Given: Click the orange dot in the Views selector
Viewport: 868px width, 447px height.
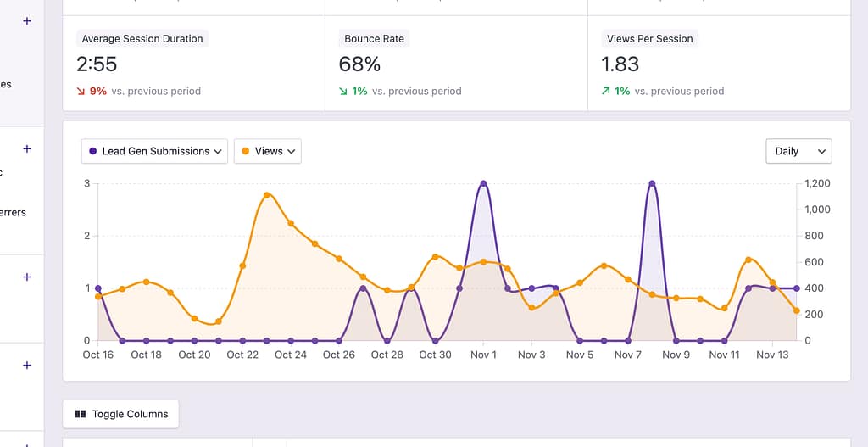Looking at the screenshot, I should pyautogui.click(x=246, y=151).
